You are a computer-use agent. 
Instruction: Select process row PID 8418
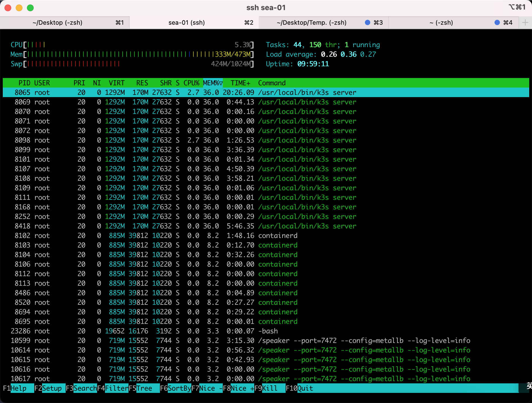(x=266, y=226)
